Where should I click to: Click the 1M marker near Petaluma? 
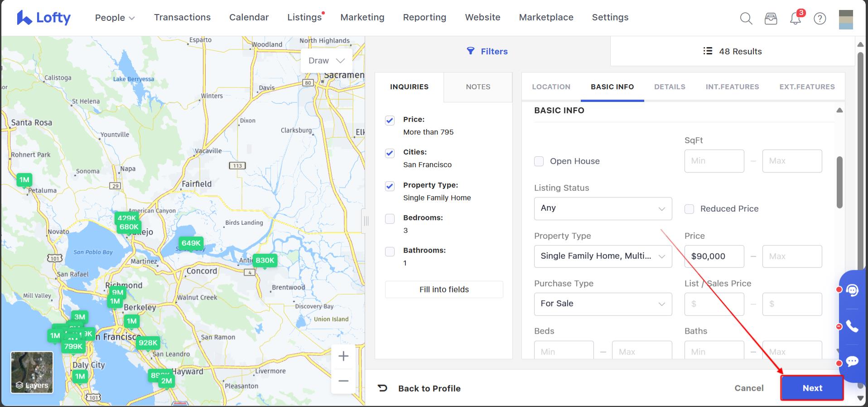coord(24,179)
